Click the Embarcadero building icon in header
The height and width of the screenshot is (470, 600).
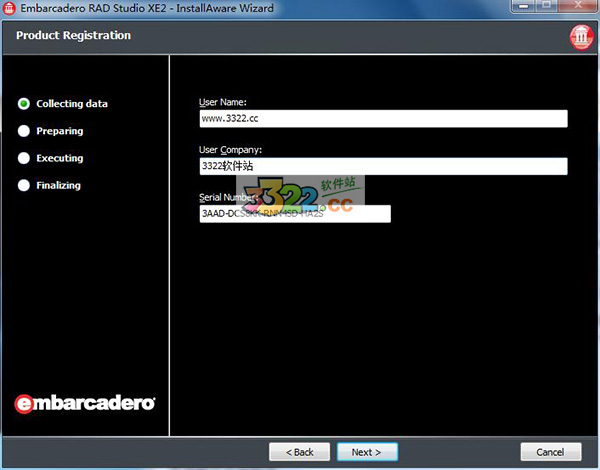click(581, 37)
